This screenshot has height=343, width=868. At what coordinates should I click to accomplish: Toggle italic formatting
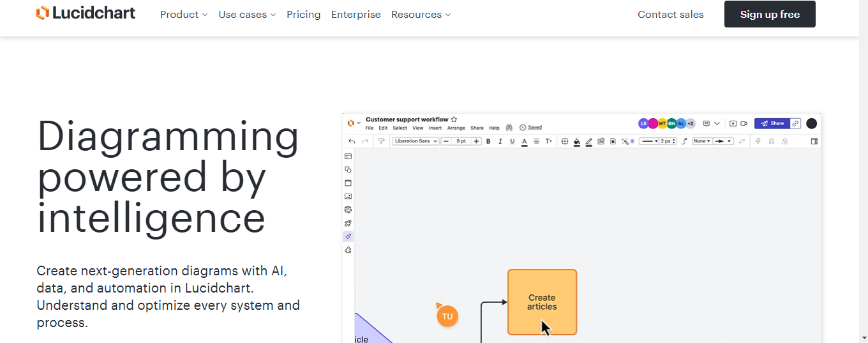pos(500,141)
